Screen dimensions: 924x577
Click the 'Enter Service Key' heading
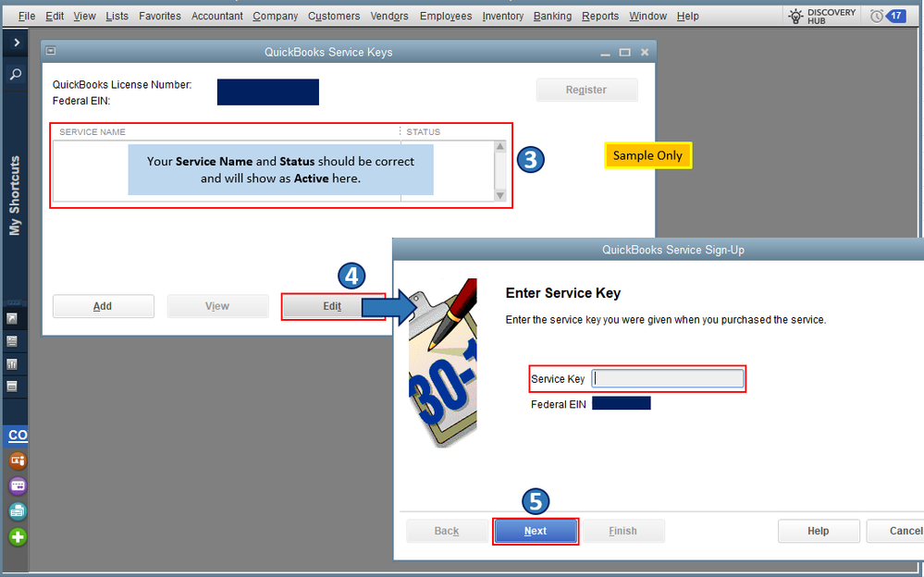[563, 293]
